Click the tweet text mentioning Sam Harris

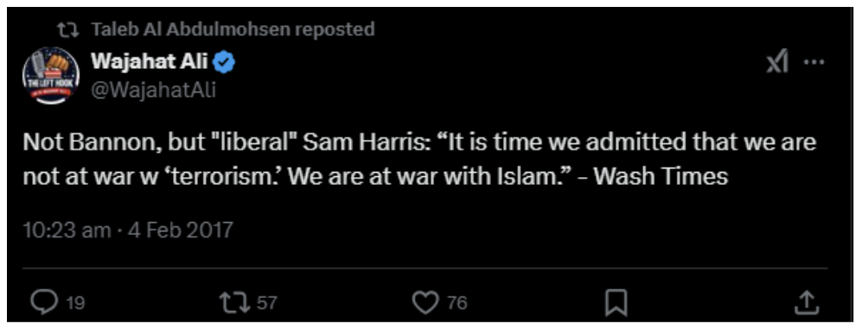(x=419, y=159)
